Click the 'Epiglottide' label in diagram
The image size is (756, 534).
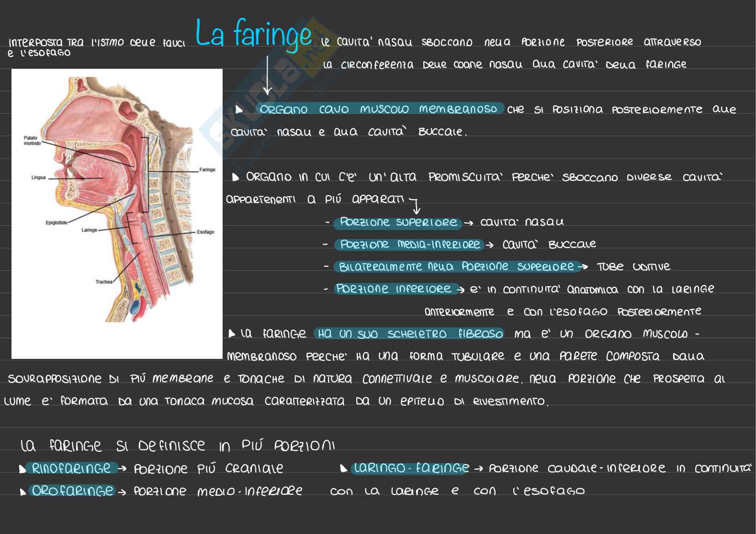pyautogui.click(x=56, y=222)
